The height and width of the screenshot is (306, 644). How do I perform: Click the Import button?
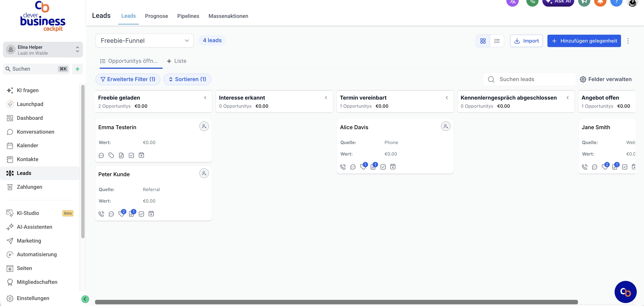[x=526, y=41]
